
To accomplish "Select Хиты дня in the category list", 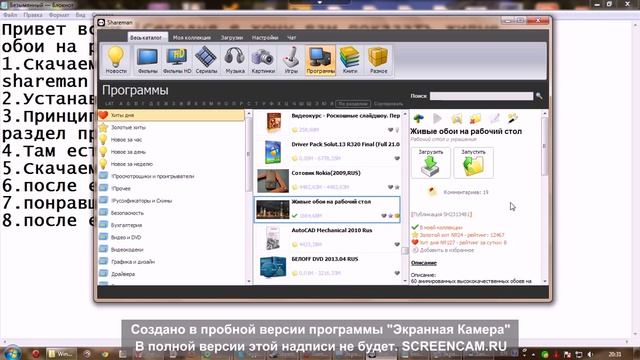I will tap(171, 115).
